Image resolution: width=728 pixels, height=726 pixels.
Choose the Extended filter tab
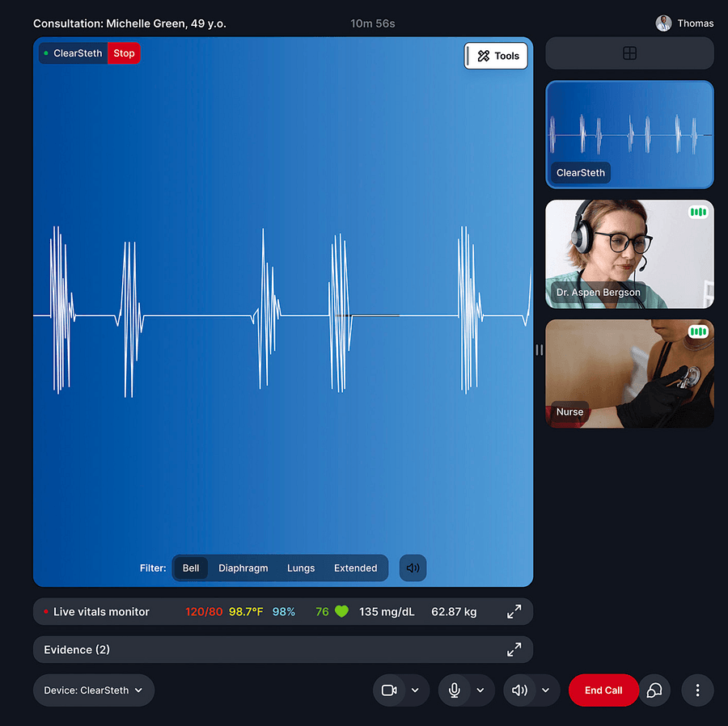click(355, 568)
